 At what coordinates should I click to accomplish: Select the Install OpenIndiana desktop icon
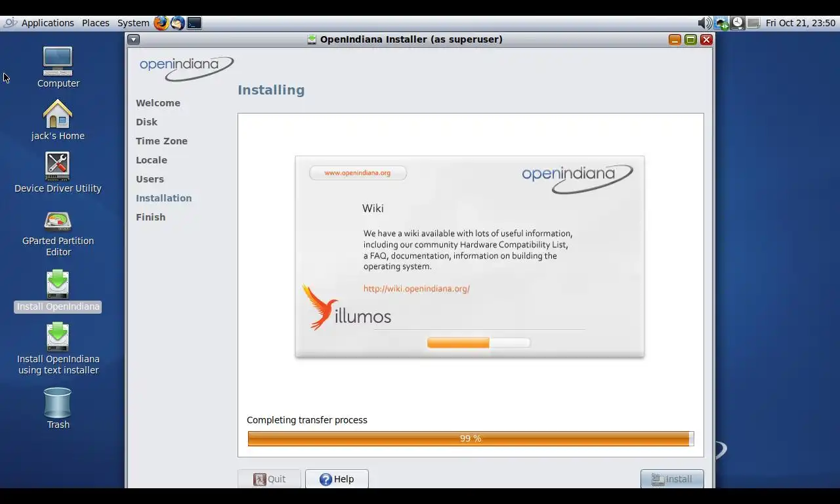point(58,291)
